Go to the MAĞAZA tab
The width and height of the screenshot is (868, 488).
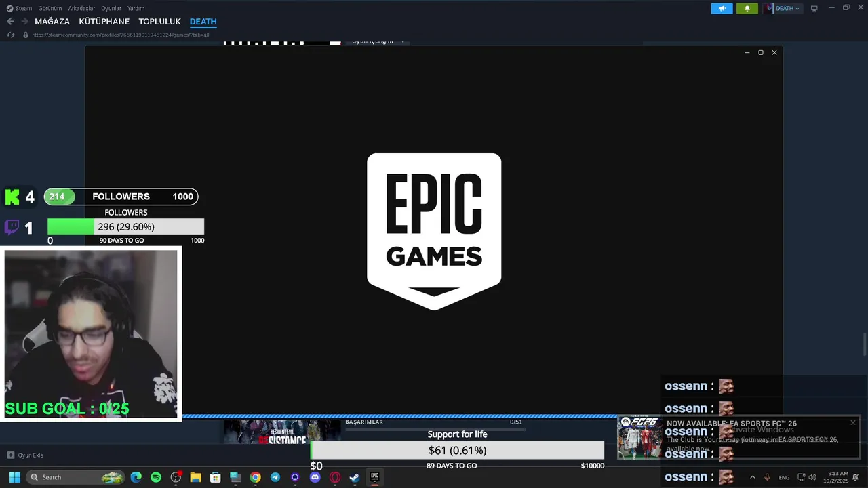(52, 22)
